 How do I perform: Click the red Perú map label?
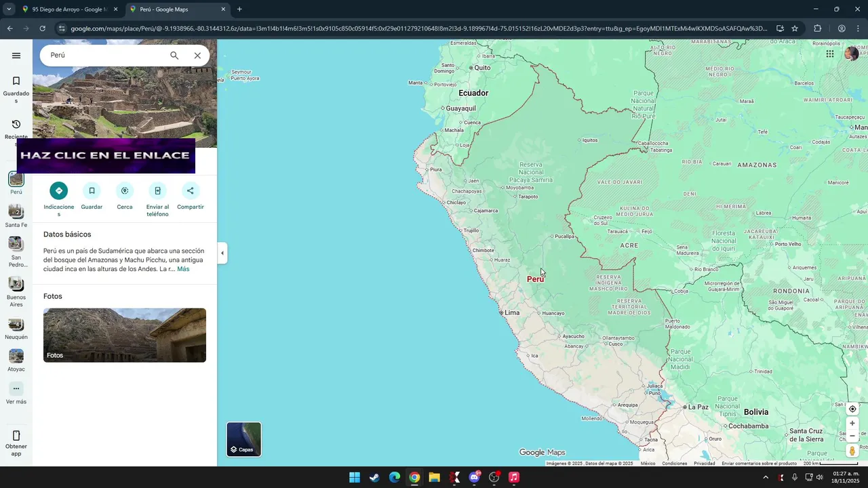click(535, 279)
